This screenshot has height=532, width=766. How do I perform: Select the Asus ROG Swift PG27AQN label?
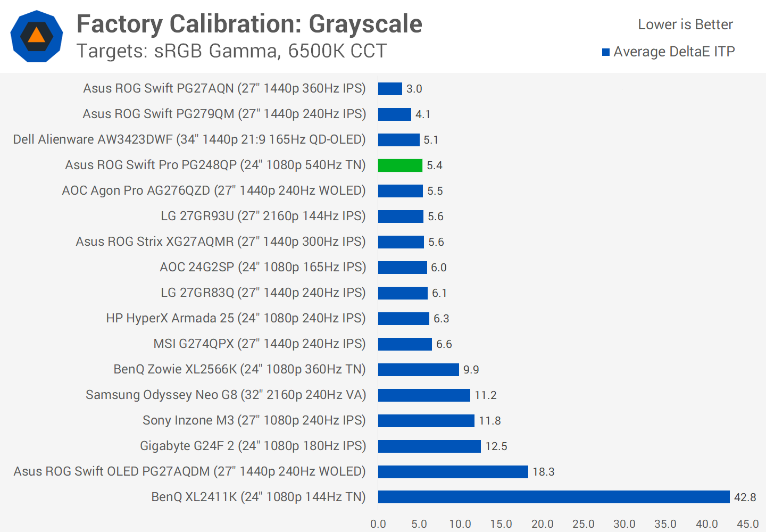click(x=224, y=88)
